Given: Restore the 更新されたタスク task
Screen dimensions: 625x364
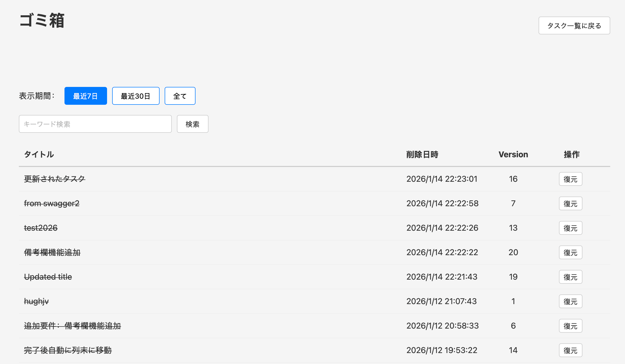Looking at the screenshot, I should tap(570, 179).
